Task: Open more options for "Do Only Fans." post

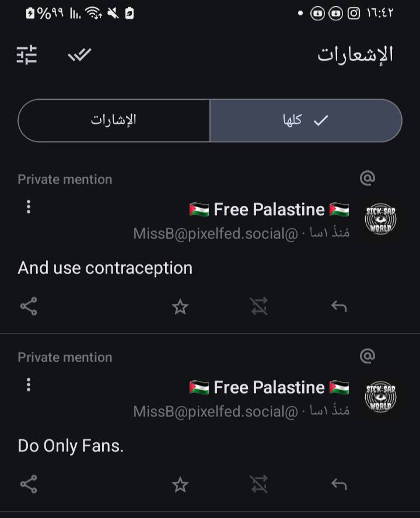Action: point(29,384)
